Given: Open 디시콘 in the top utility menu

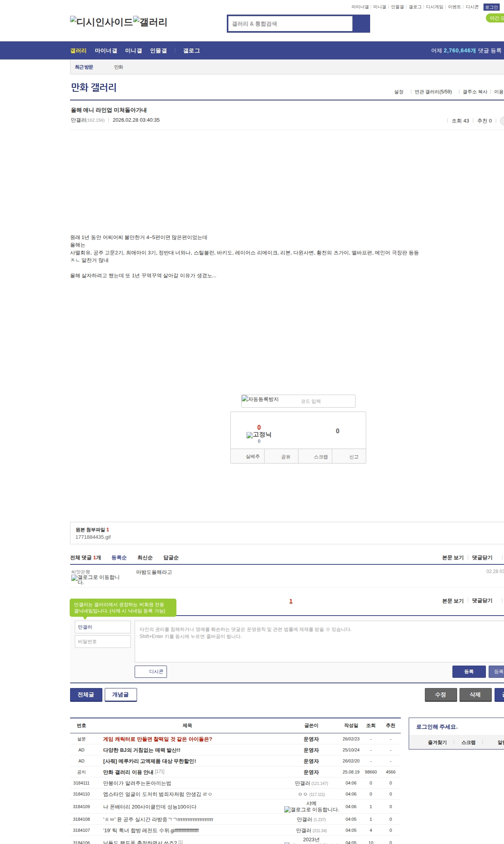Looking at the screenshot, I should (472, 7).
